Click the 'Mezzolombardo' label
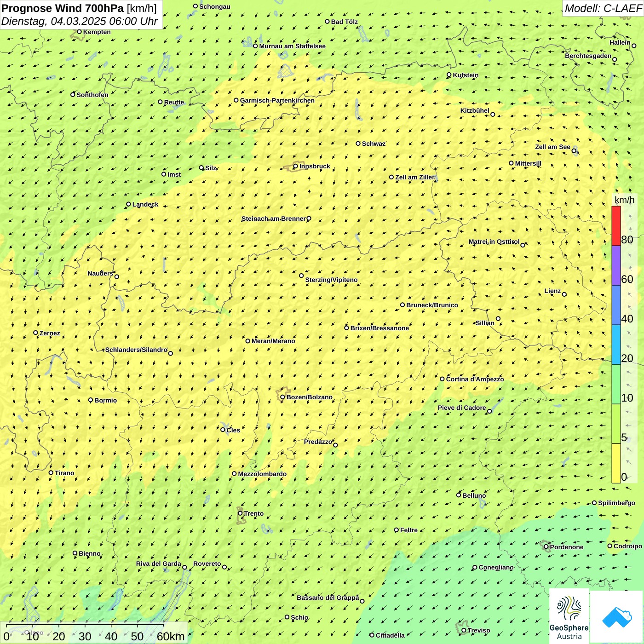 click(x=263, y=474)
